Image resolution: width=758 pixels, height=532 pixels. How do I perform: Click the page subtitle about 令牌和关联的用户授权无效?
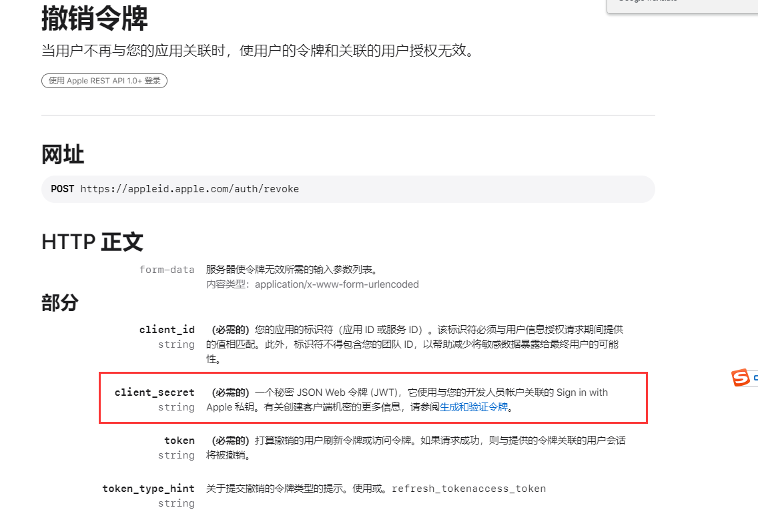pos(259,51)
